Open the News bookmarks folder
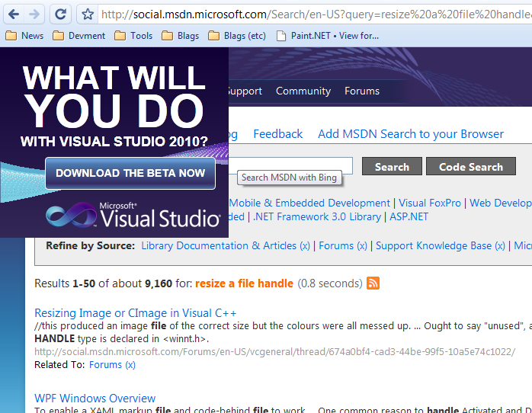 24,36
